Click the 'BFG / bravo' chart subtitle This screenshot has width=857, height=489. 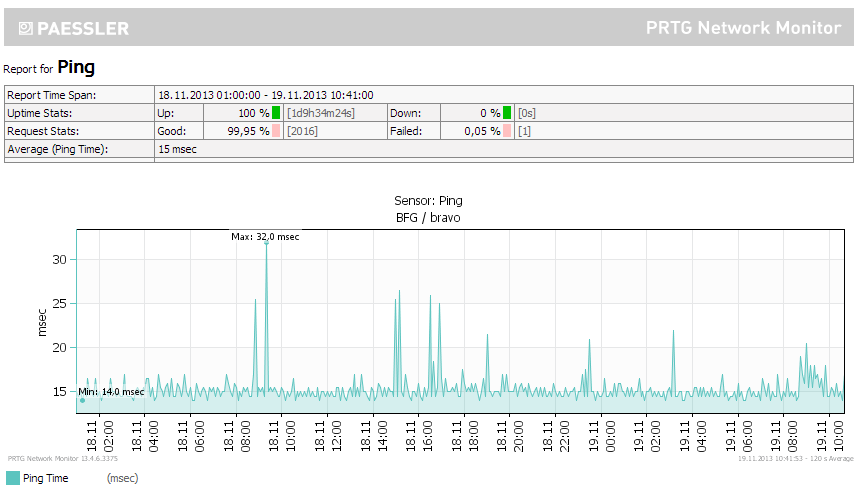pos(428,217)
